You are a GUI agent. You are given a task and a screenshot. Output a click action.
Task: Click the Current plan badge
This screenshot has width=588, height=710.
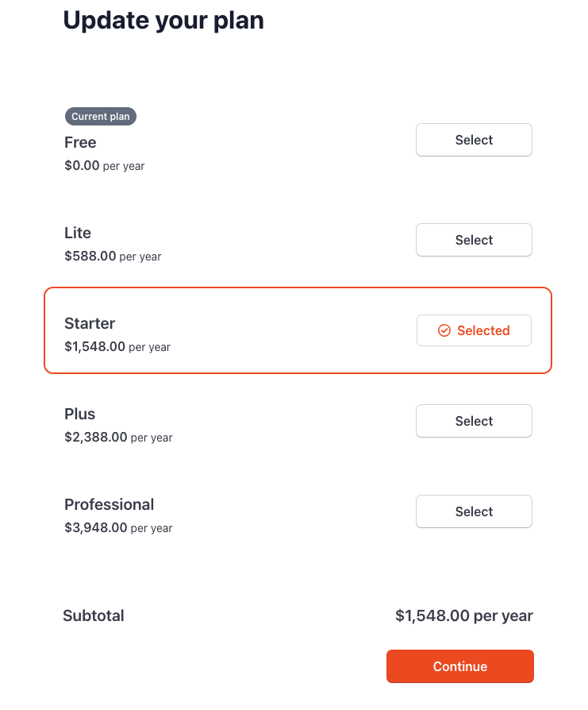(100, 117)
